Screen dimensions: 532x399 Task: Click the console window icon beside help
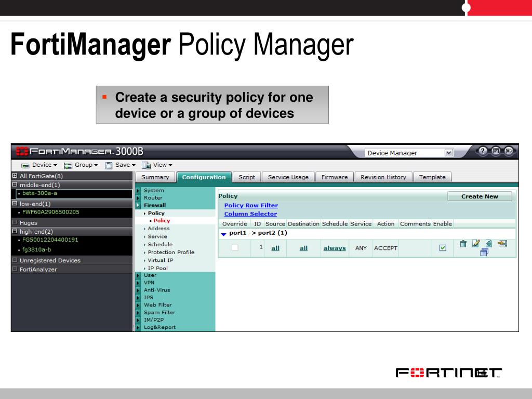tap(496, 151)
